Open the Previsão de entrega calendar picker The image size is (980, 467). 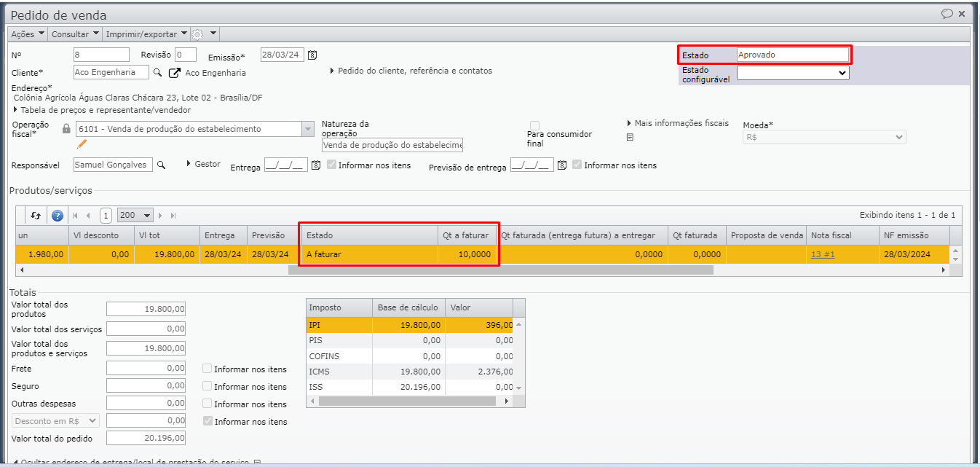[x=562, y=165]
